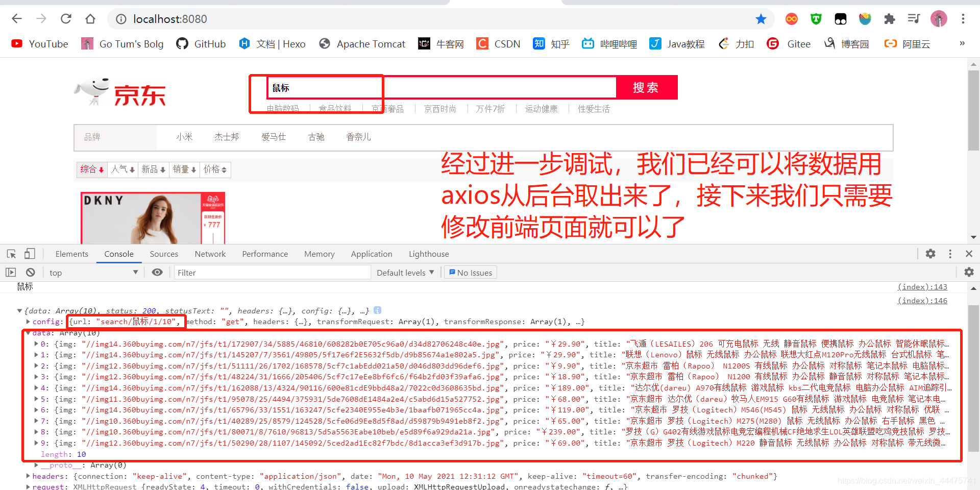The width and height of the screenshot is (980, 490).
Task: Collapse the data Array(10) row
Action: pyautogui.click(x=28, y=333)
